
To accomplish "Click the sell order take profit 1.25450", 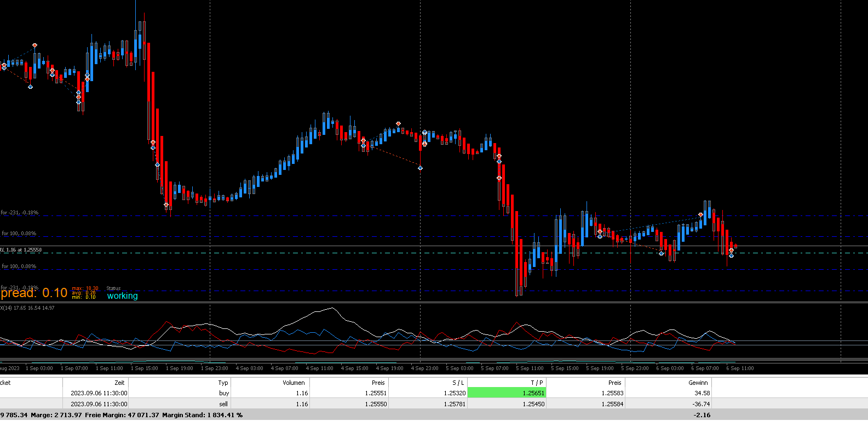I will (x=533, y=404).
